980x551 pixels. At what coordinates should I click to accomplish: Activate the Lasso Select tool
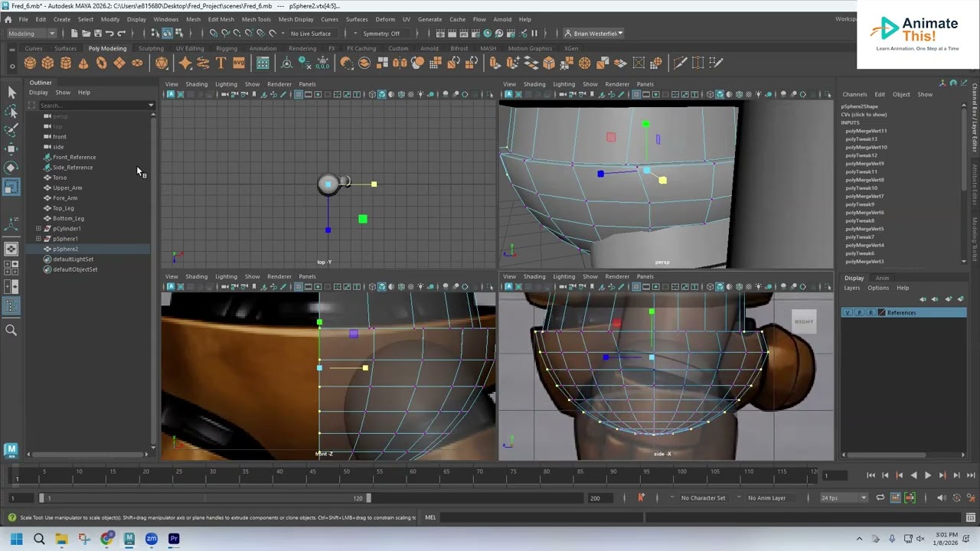[11, 112]
